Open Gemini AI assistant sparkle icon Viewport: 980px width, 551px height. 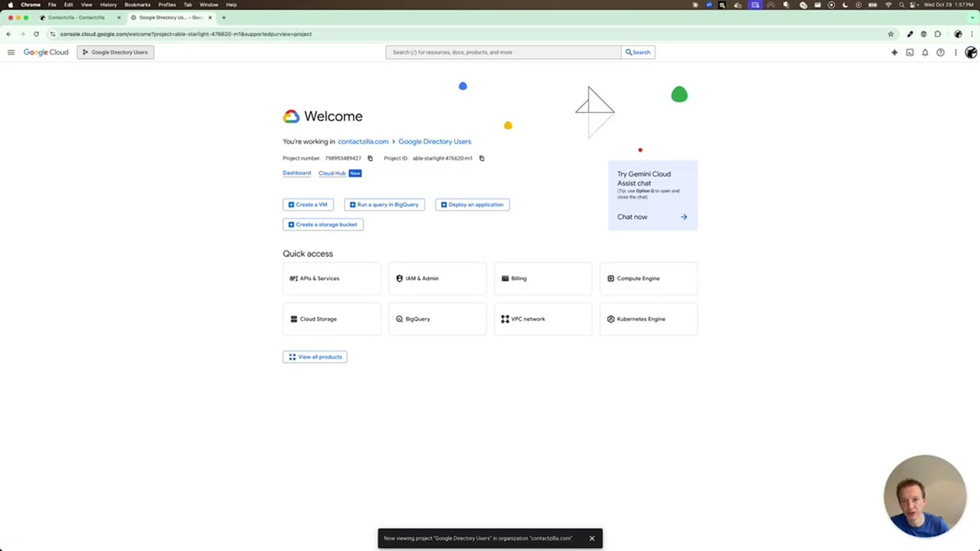(894, 53)
